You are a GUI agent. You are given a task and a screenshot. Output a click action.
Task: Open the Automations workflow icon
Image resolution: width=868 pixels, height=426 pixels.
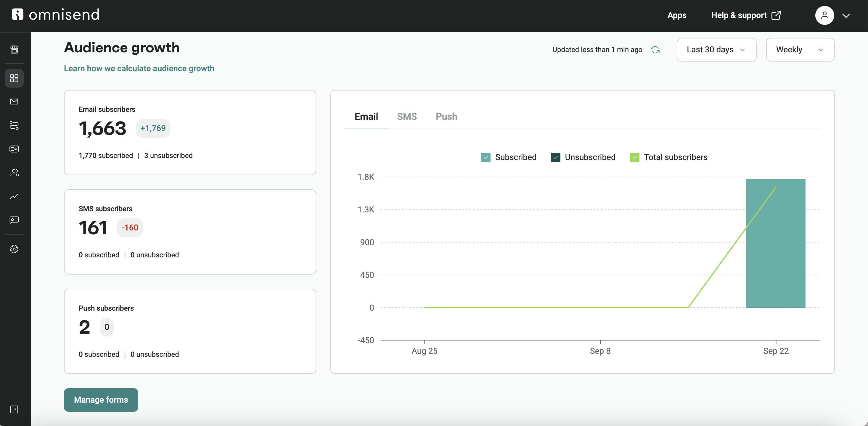click(14, 126)
